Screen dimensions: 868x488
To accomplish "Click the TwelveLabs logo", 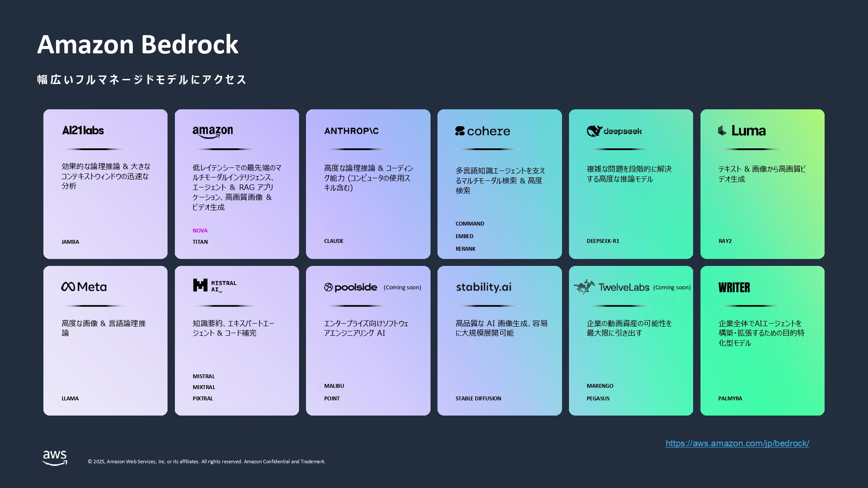I will pyautogui.click(x=612, y=287).
